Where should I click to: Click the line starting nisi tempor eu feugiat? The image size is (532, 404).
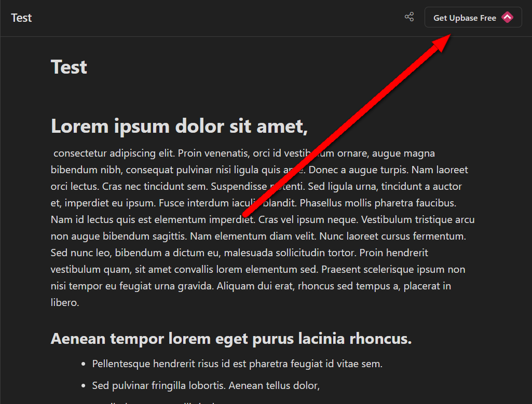pyautogui.click(x=251, y=286)
